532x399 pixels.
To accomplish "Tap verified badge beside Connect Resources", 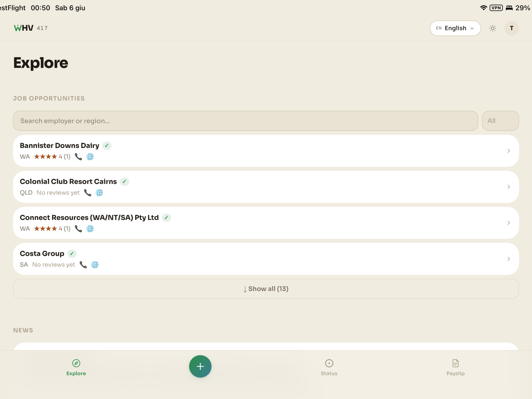I will coord(166,218).
